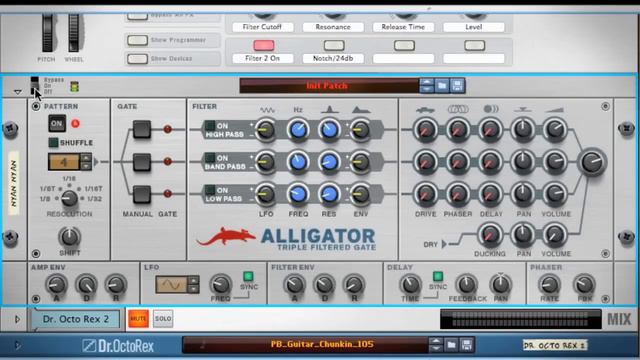Step the pattern number selector arrows
This screenshot has width=640, height=360.
[86, 162]
